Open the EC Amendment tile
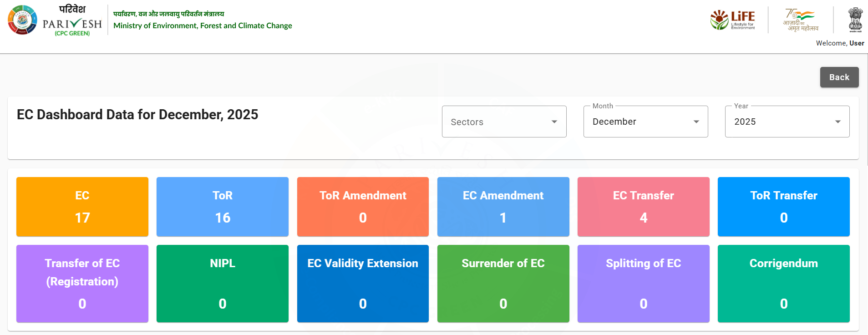868x335 pixels. (503, 207)
